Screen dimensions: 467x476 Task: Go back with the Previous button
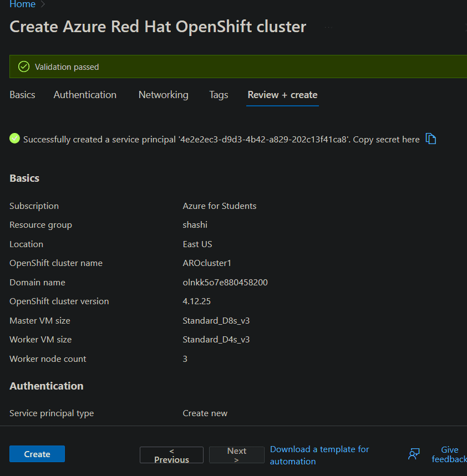click(171, 455)
